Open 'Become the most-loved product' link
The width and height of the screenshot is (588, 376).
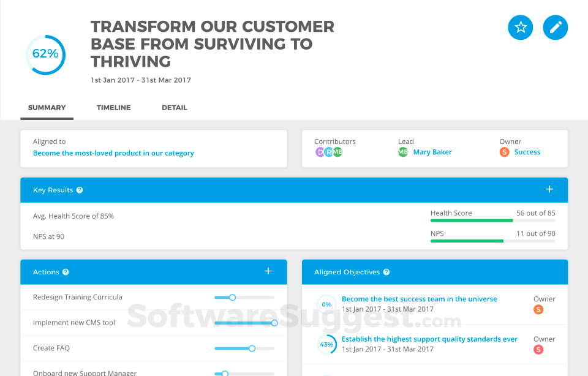pyautogui.click(x=113, y=153)
